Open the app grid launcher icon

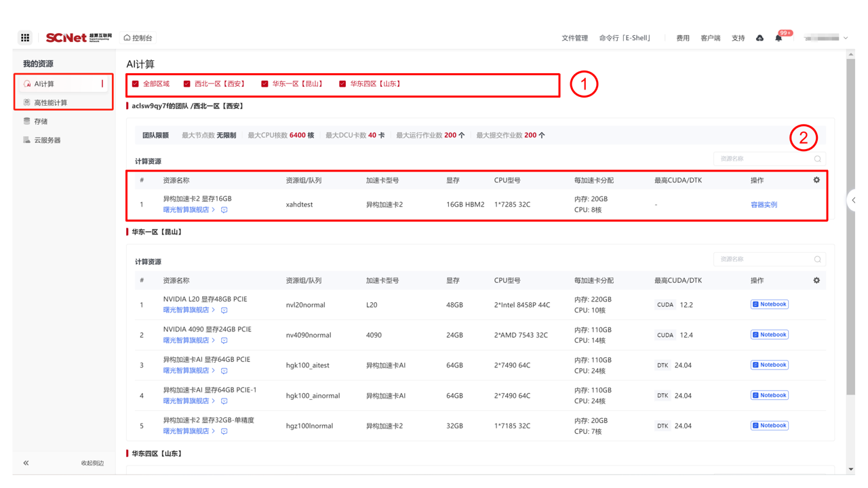[x=25, y=38]
